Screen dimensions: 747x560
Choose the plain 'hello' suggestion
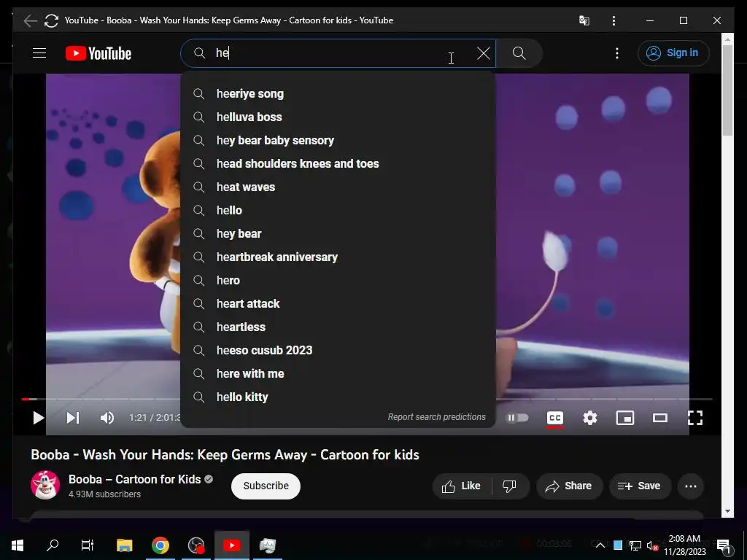pyautogui.click(x=338, y=211)
